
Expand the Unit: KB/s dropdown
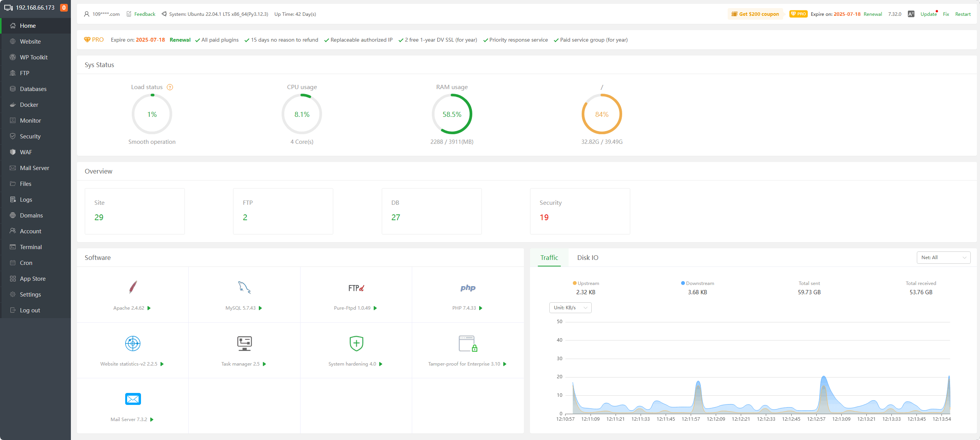[x=570, y=308]
